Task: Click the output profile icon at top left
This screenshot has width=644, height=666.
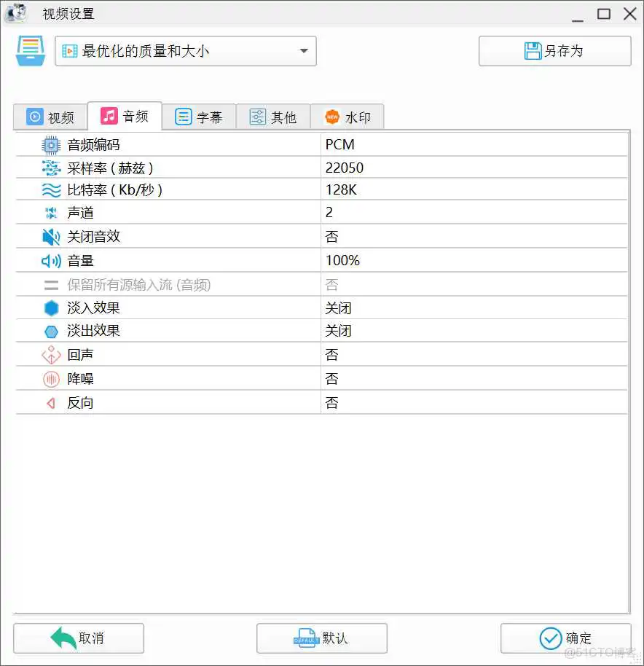Action: point(29,50)
